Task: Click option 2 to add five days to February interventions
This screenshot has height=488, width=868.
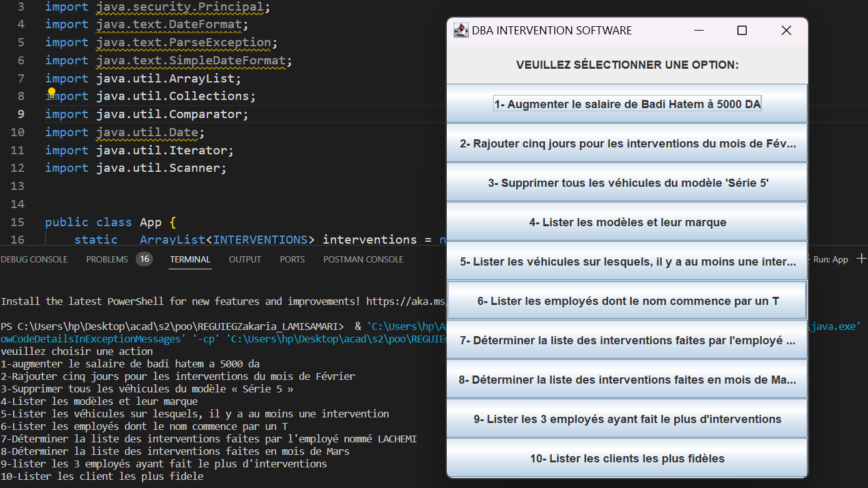Action: point(627,142)
